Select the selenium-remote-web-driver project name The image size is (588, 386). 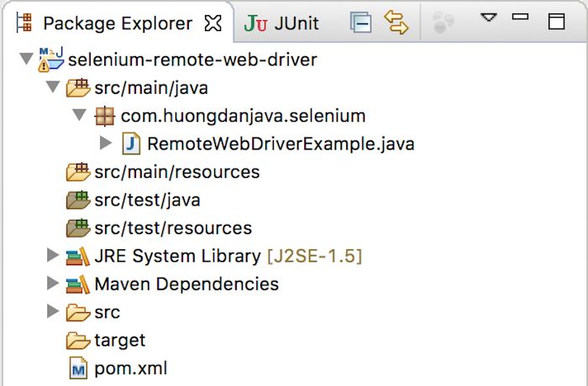coord(192,60)
